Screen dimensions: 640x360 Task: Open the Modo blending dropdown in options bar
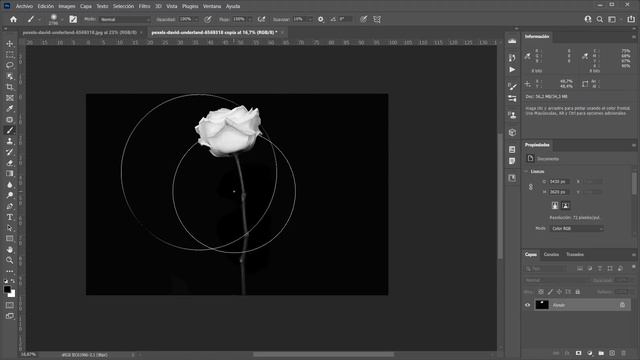(x=125, y=19)
